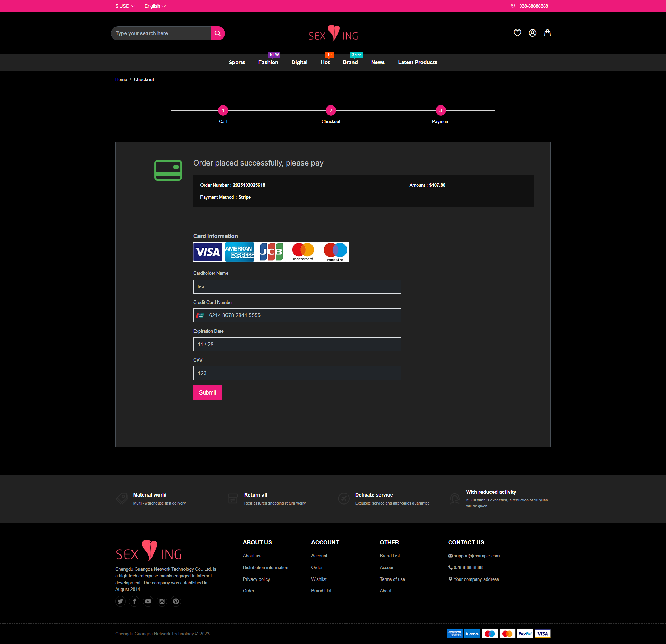Click the search magnifier icon button
666x644 pixels.
pyautogui.click(x=217, y=33)
